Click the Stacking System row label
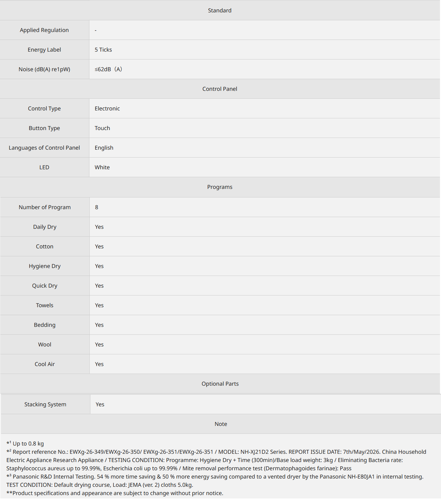This screenshot has height=504, width=441. [x=45, y=404]
